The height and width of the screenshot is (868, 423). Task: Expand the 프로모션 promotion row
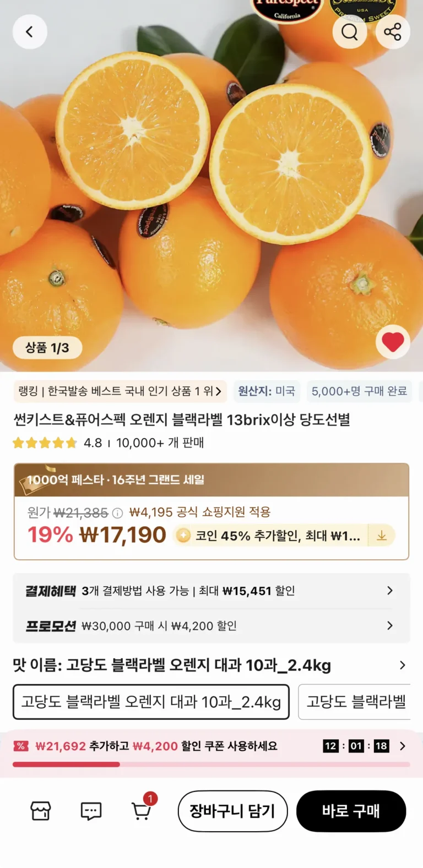click(389, 625)
